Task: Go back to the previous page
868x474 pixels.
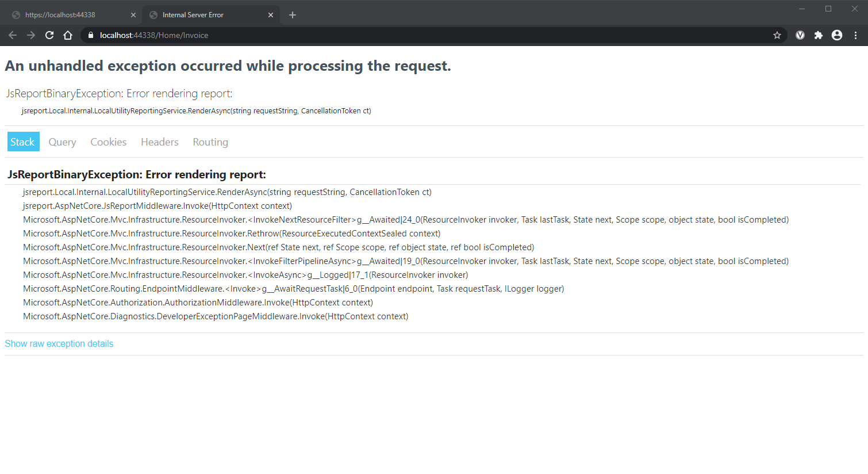Action: coord(13,35)
